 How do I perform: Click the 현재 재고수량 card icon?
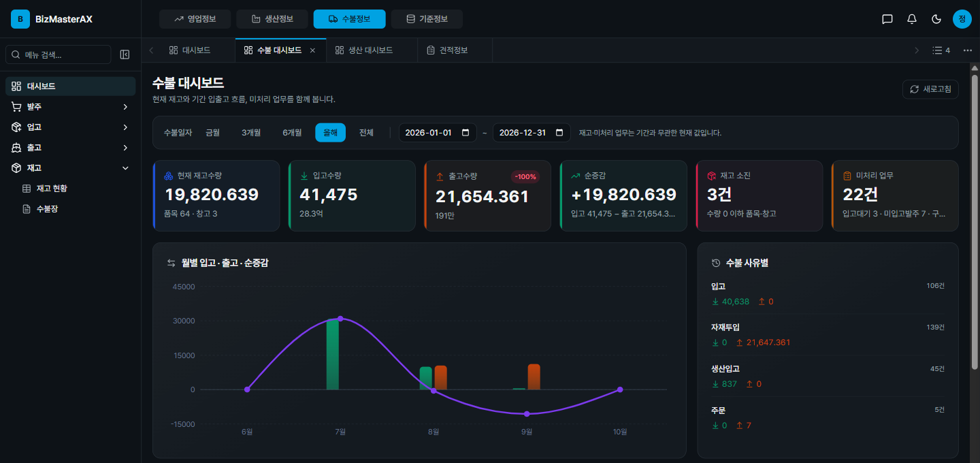click(x=168, y=176)
